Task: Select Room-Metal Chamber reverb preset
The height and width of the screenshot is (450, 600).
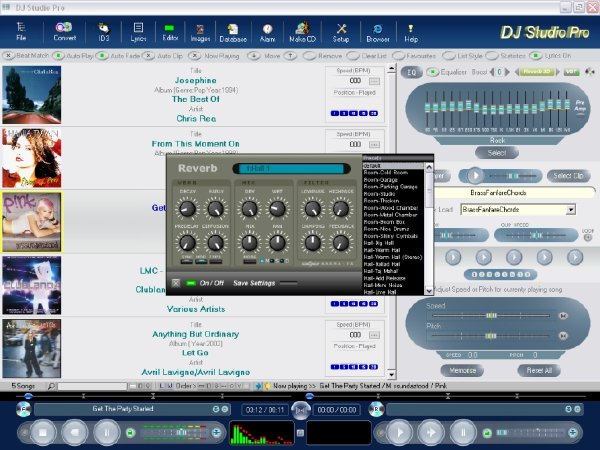Action: click(390, 215)
